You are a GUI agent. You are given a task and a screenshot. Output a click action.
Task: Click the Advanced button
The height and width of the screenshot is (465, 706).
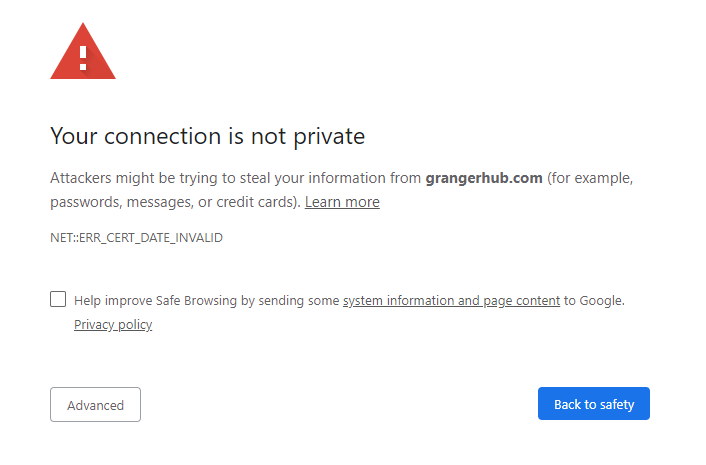(x=95, y=405)
